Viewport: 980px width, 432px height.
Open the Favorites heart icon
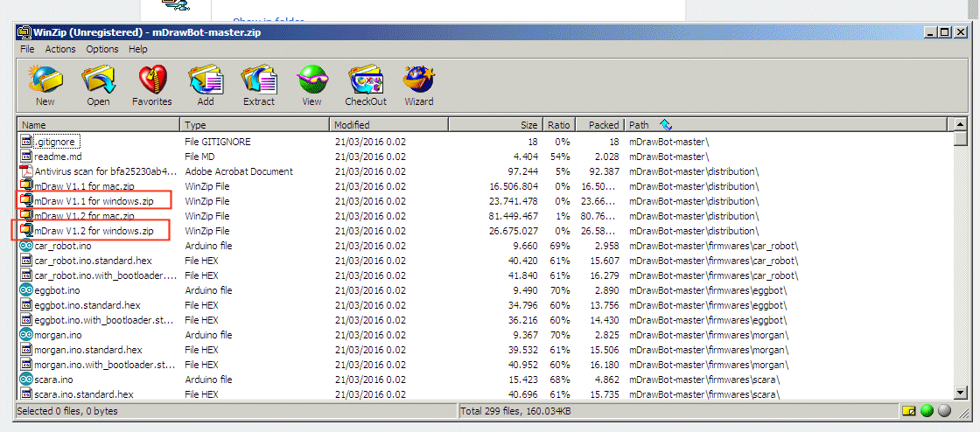pyautogui.click(x=152, y=80)
